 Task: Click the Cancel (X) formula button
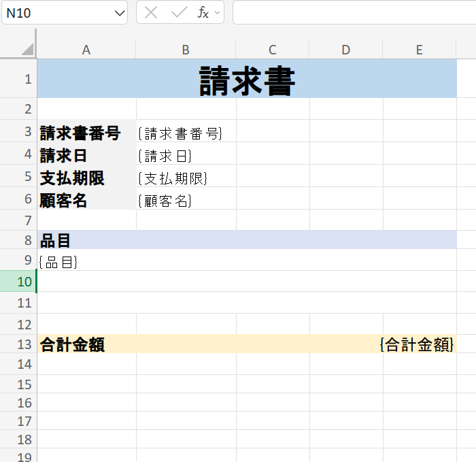pyautogui.click(x=150, y=13)
